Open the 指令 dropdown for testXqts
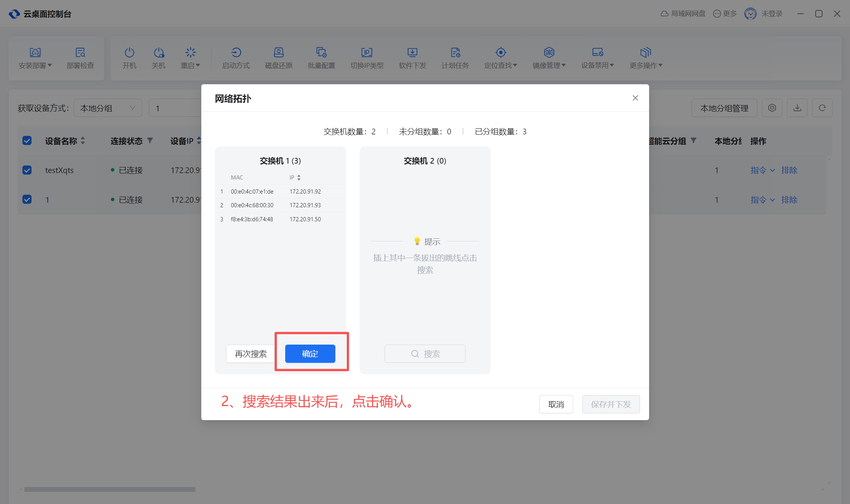This screenshot has width=850, height=504. pos(762,170)
